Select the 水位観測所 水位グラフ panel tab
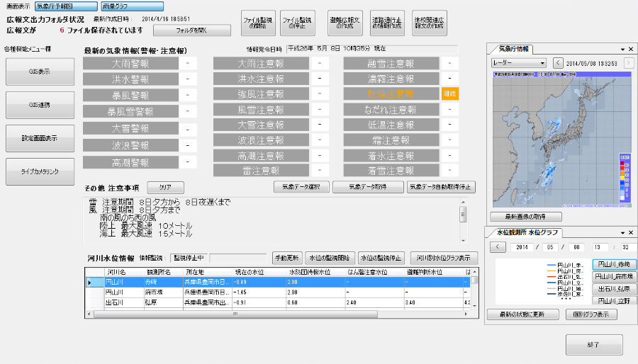The width and height of the screenshot is (638, 364). [x=527, y=233]
